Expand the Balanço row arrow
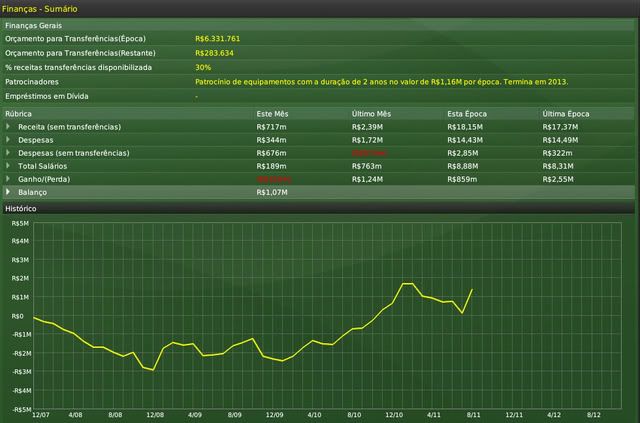The height and width of the screenshot is (423, 640). [x=9, y=191]
